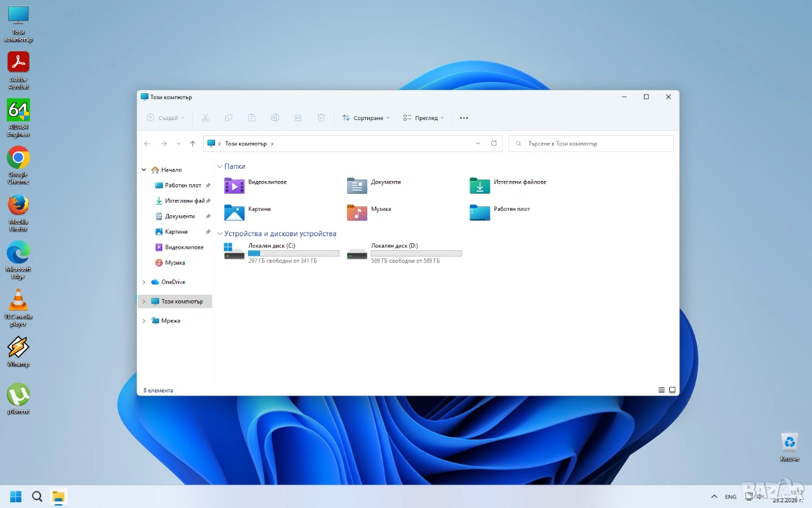Expand the OneDrive tree node

point(144,282)
